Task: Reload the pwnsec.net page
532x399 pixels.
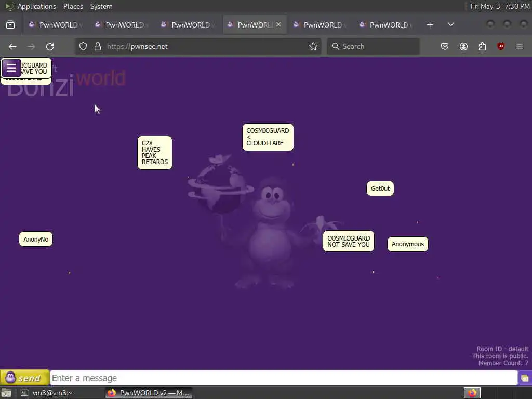Action: pyautogui.click(x=50, y=46)
